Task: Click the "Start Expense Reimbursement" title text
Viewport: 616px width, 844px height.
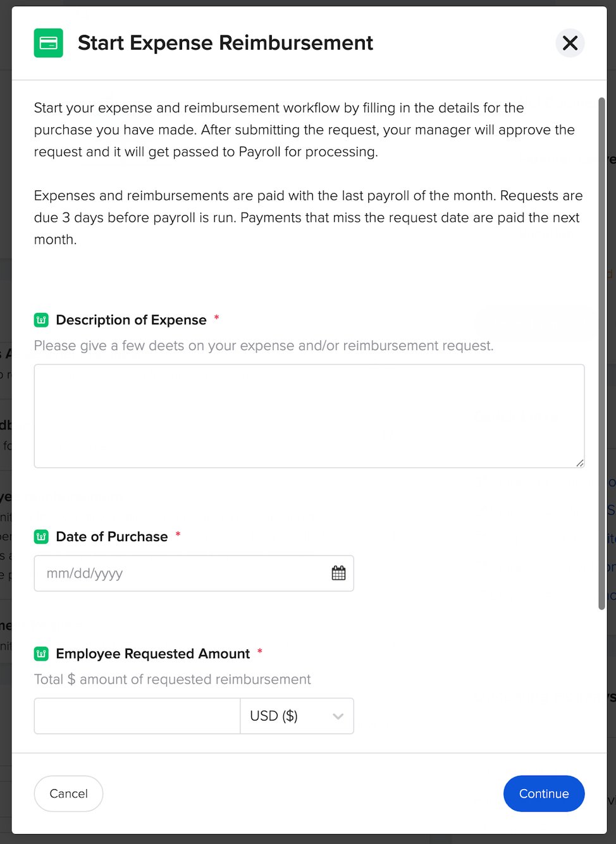Action: coord(225,43)
